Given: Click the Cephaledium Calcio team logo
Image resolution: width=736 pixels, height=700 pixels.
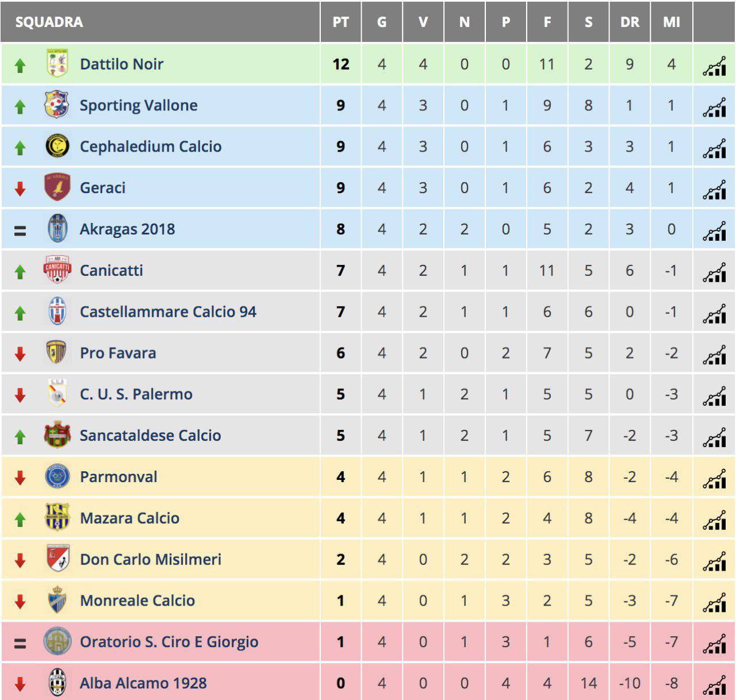Looking at the screenshot, I should coord(57,147).
